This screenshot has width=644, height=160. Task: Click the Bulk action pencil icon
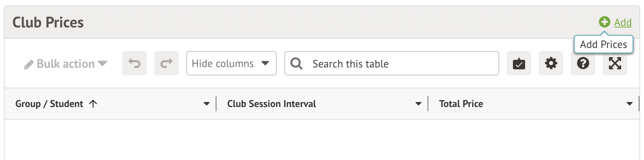pyautogui.click(x=29, y=64)
